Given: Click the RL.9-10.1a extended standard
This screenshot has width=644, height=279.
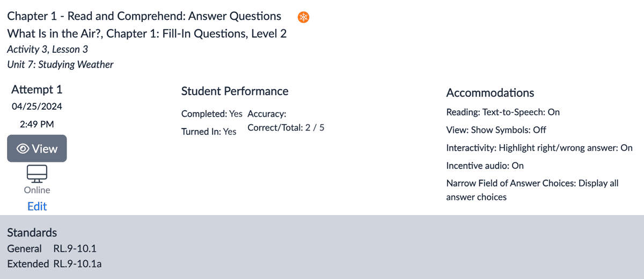Looking at the screenshot, I should point(78,264).
